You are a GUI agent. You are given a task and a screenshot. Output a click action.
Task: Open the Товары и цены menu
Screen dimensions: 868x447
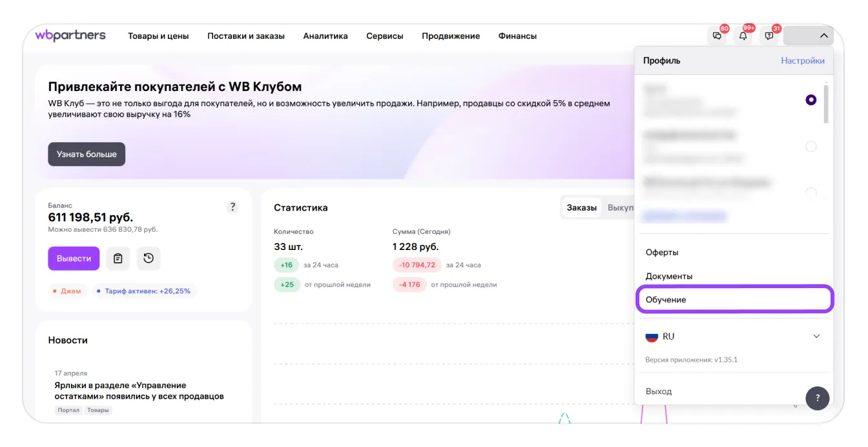(158, 36)
